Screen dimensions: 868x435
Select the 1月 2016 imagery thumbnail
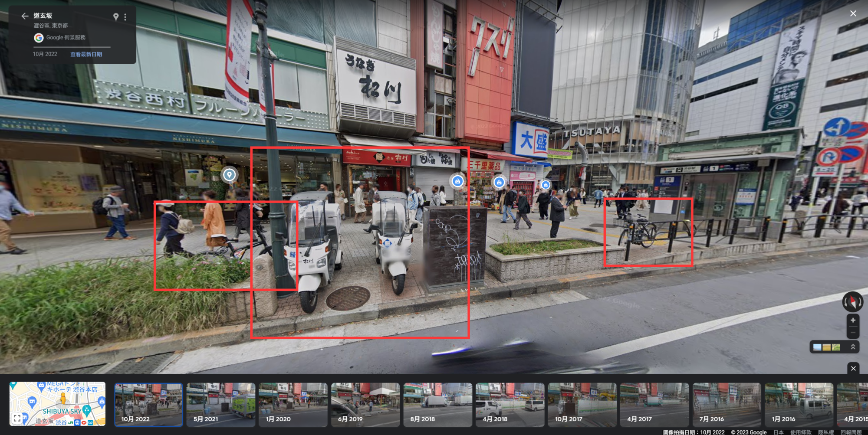pyautogui.click(x=799, y=404)
